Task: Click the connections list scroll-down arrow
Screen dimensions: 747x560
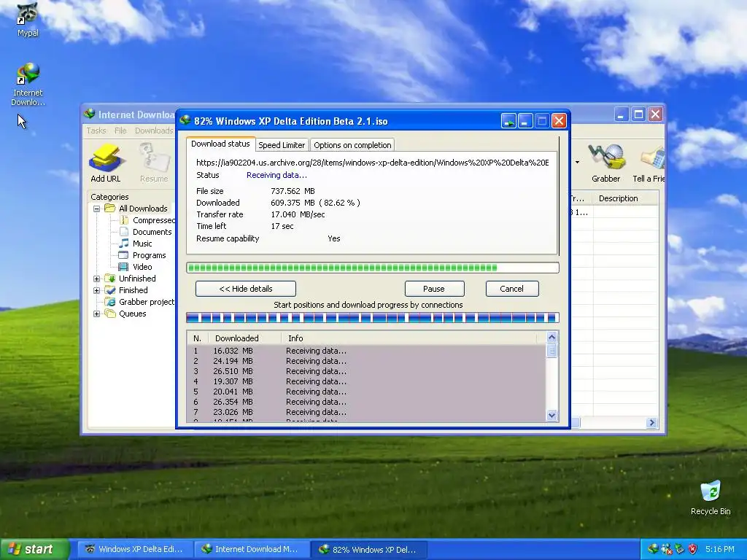Action: click(551, 415)
